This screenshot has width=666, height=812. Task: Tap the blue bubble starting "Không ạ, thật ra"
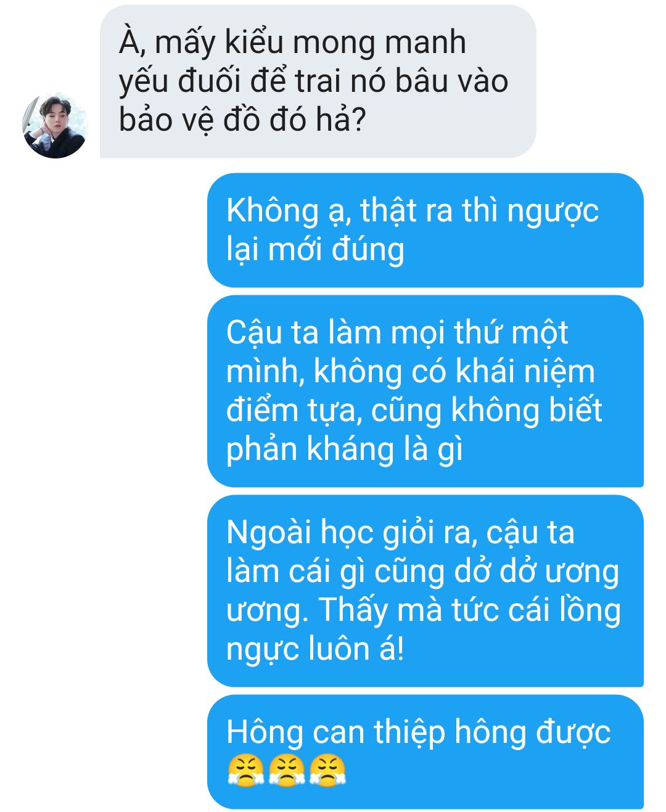(425, 230)
